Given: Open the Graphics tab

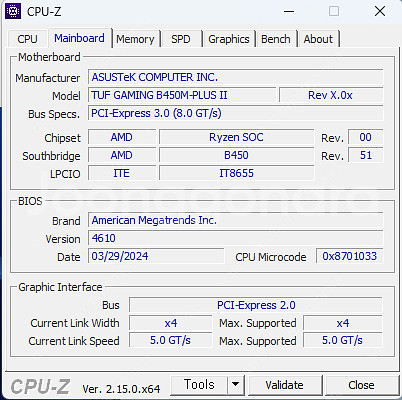Looking at the screenshot, I should click(229, 39).
